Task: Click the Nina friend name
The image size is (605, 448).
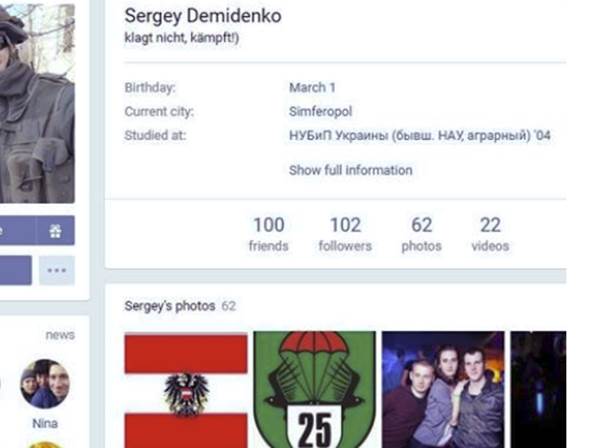Action: (45, 423)
